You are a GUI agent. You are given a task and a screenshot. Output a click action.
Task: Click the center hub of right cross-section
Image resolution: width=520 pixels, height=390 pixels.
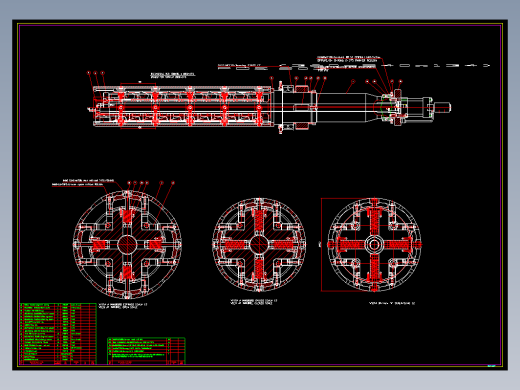pyautogui.click(x=374, y=245)
